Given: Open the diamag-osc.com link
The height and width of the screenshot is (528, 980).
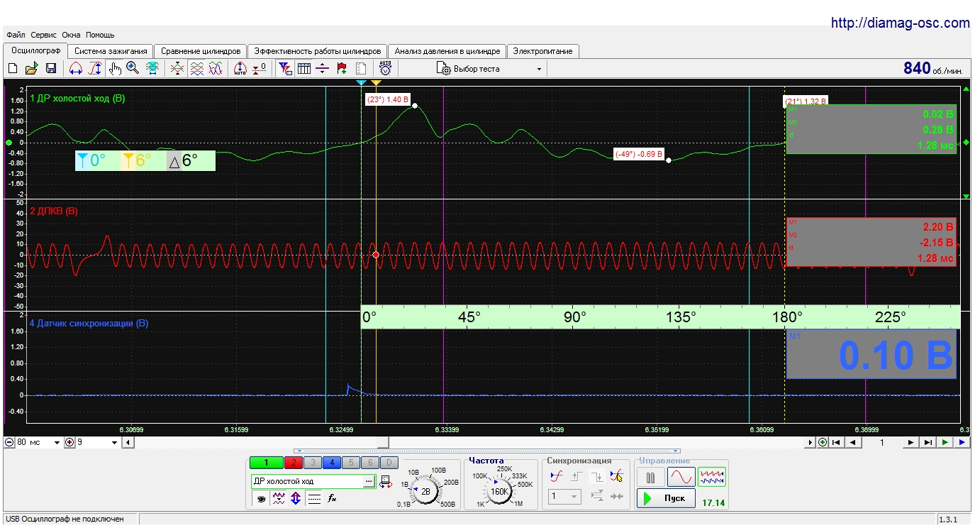Looking at the screenshot, I should (900, 23).
